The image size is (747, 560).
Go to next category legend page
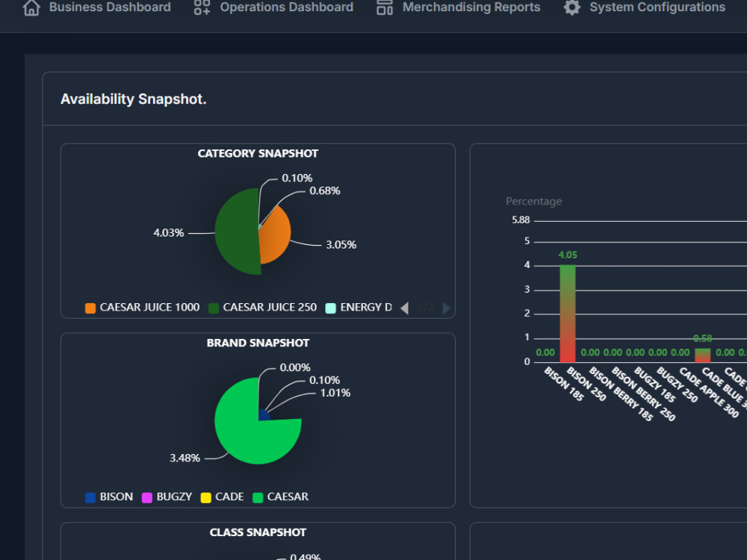coord(447,308)
